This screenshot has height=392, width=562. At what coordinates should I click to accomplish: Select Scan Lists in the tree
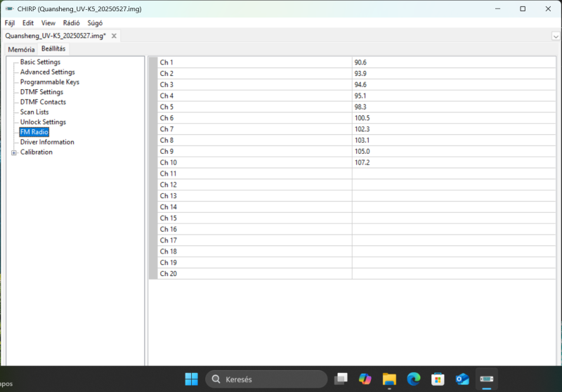pyautogui.click(x=34, y=112)
